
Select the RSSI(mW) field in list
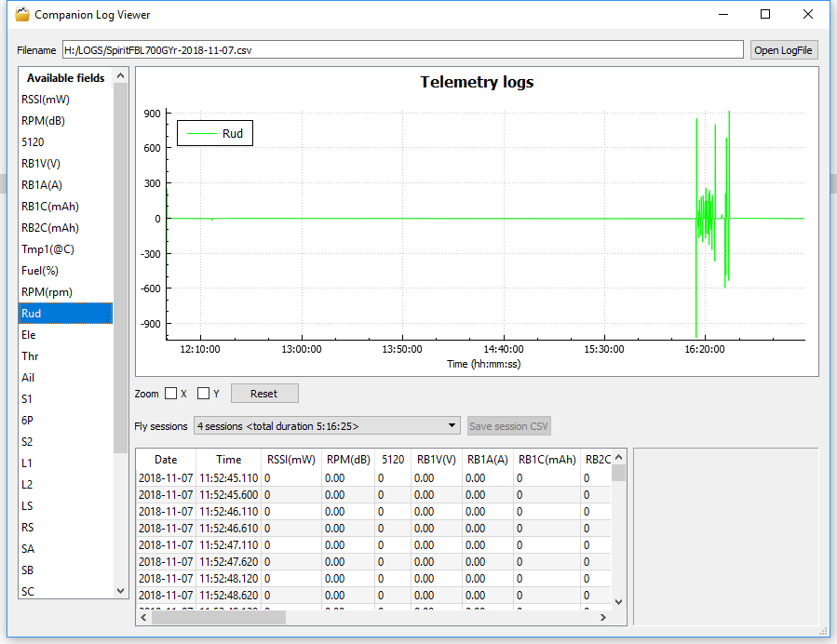(46, 100)
